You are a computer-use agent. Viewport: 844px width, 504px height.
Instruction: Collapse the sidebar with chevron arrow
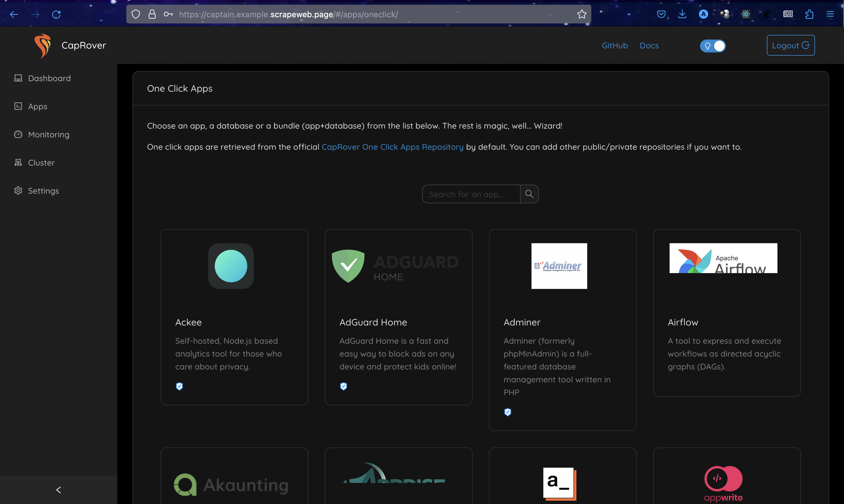(x=58, y=490)
